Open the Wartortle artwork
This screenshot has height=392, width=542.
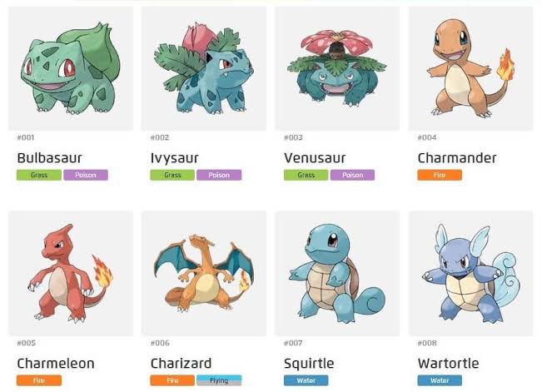pyautogui.click(x=470, y=274)
